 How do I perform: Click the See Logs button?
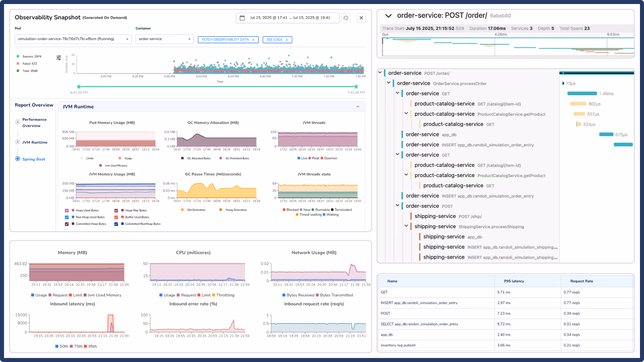pyautogui.click(x=277, y=40)
